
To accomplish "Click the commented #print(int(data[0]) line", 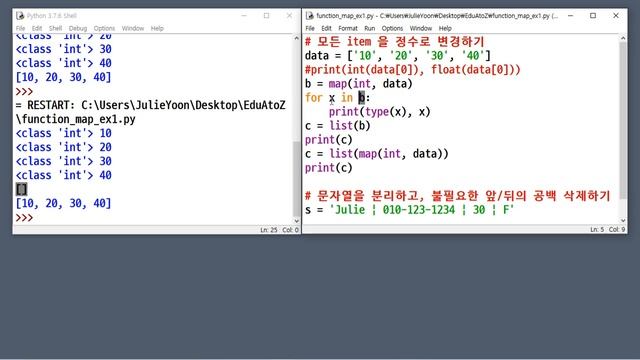I will click(413, 70).
